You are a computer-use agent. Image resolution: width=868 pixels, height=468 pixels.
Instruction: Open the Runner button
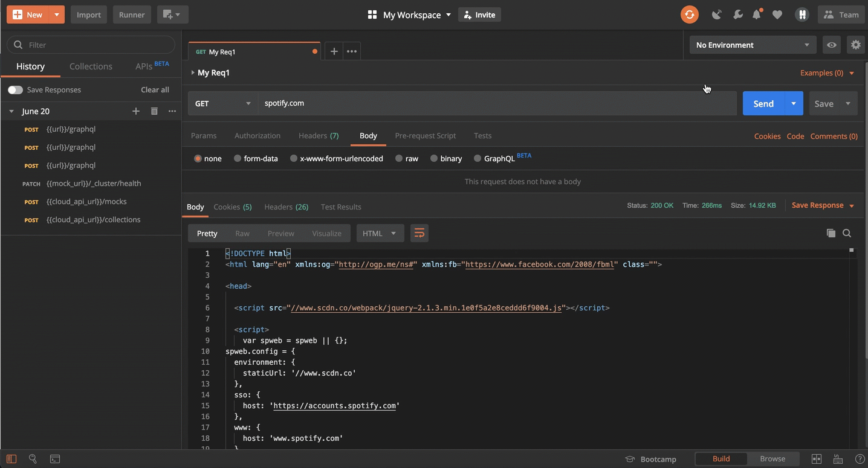(x=132, y=14)
